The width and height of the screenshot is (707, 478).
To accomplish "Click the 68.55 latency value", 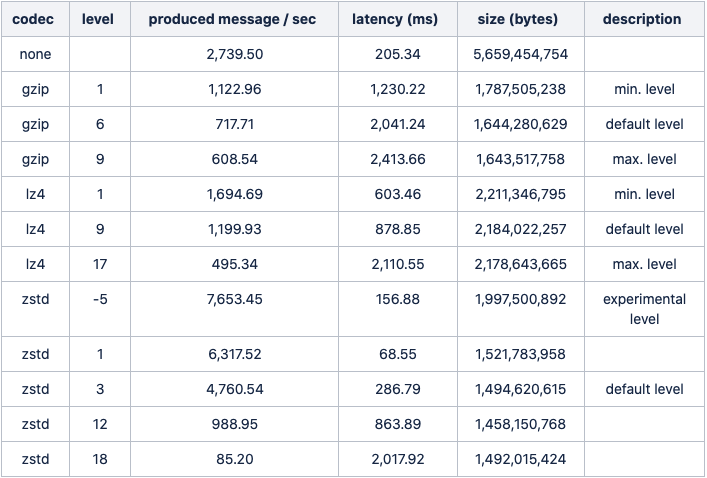I will click(x=398, y=354).
